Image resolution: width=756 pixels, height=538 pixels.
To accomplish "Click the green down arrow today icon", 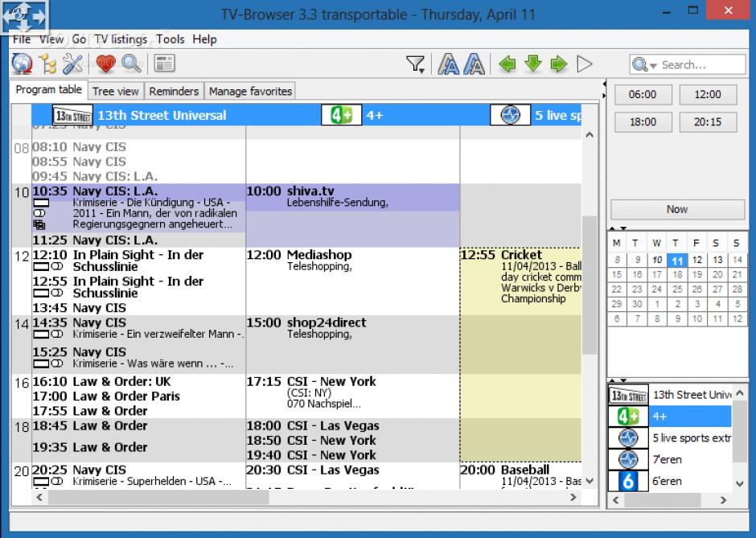I will point(532,64).
